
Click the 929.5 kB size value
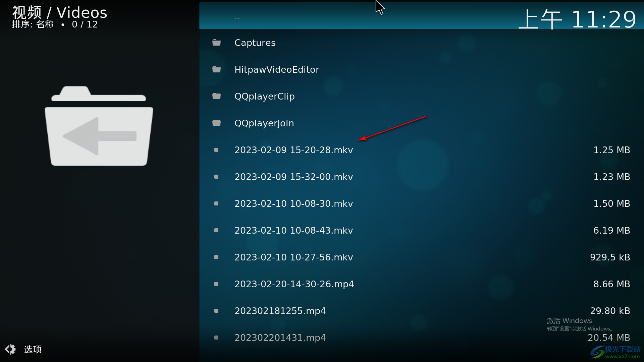tap(610, 257)
